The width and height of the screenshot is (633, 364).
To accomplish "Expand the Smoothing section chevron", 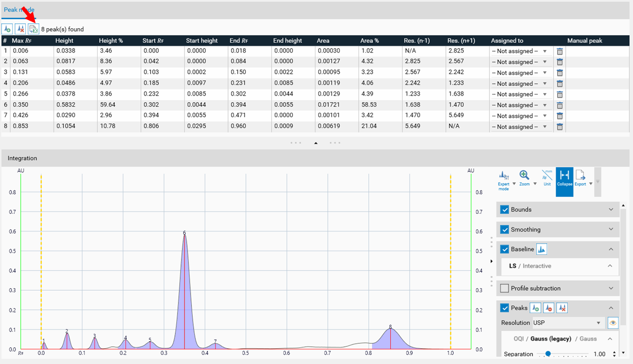I will 611,230.
